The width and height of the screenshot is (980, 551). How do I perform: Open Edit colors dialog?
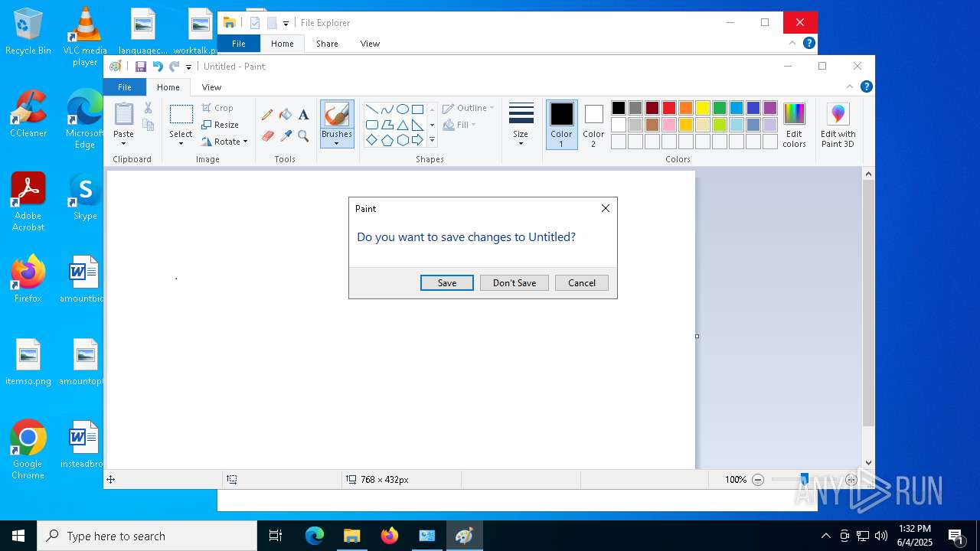pos(794,126)
